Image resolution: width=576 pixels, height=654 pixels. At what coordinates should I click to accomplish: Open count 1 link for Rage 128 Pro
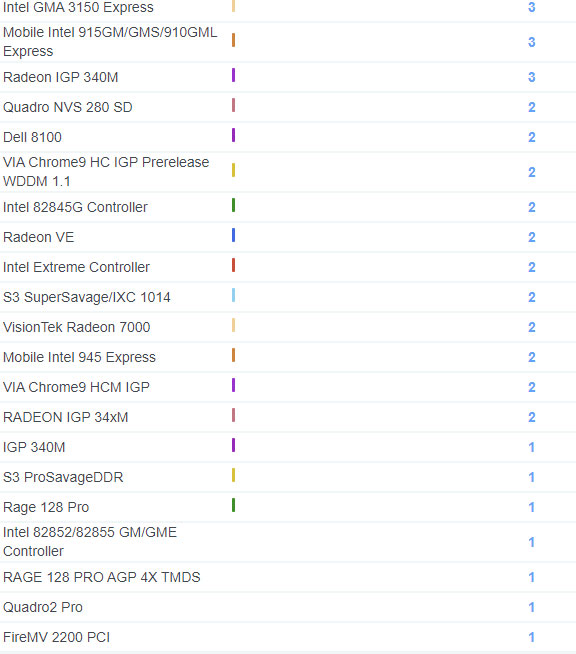tap(531, 508)
